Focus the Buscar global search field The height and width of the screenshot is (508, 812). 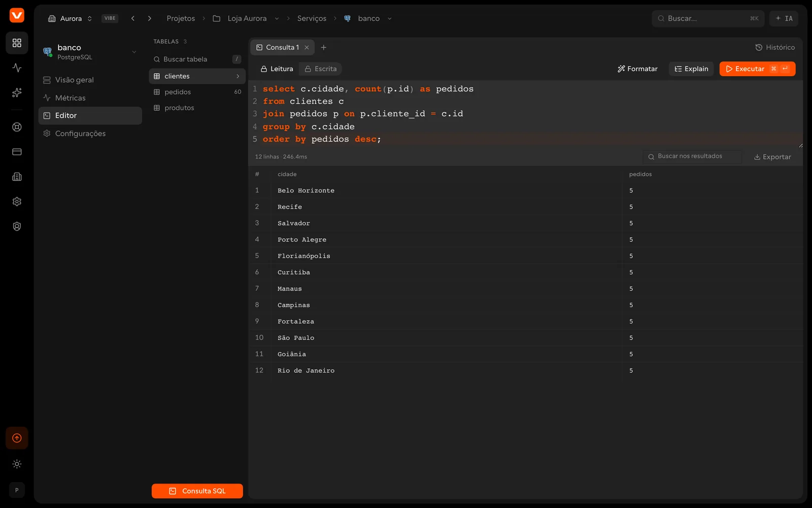[708, 18]
